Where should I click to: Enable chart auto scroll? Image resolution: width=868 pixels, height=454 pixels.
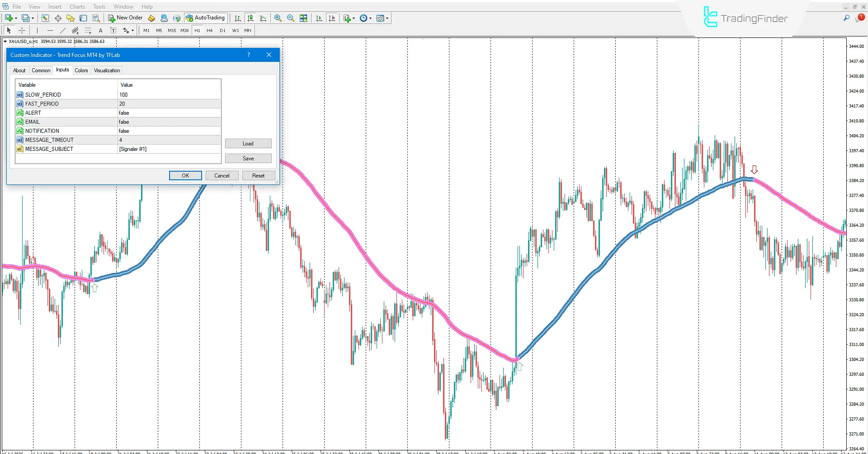click(319, 18)
